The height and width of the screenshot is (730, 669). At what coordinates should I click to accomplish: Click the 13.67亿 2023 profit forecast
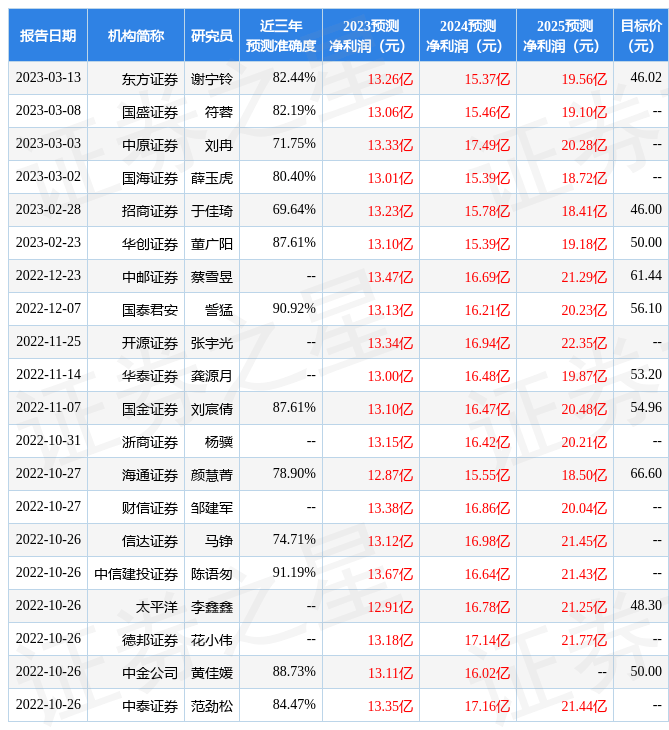point(390,574)
